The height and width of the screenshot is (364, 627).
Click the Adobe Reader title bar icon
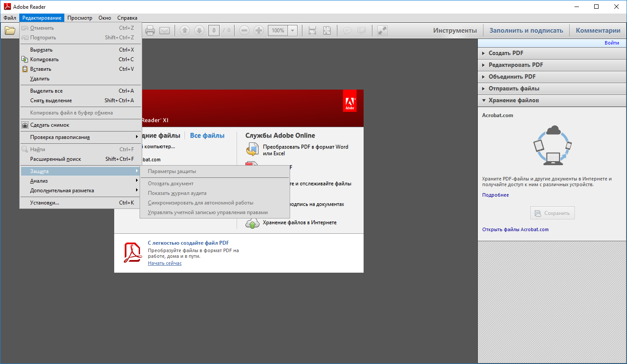point(7,7)
